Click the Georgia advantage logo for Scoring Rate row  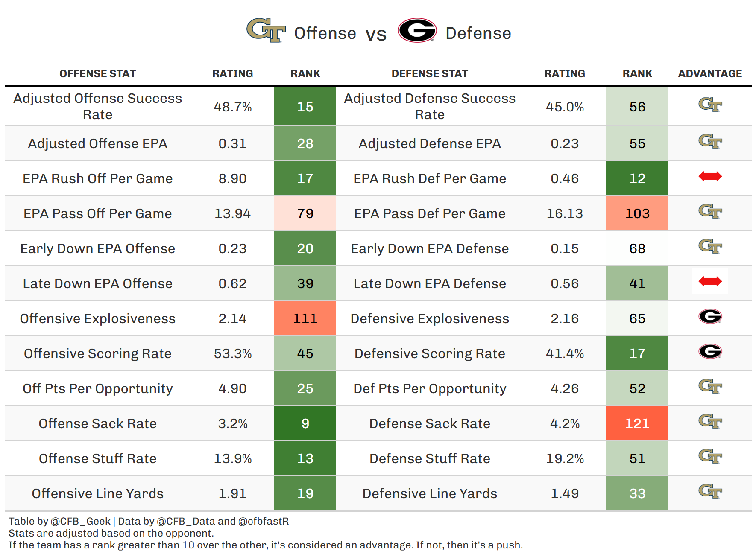tap(710, 351)
